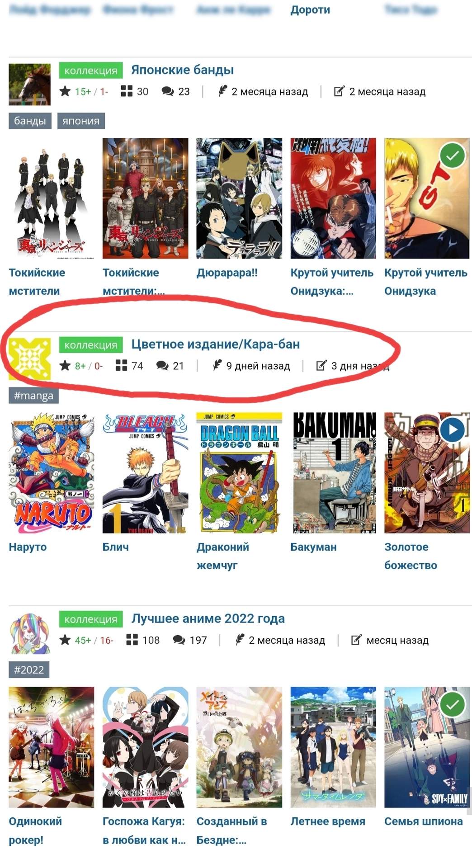The height and width of the screenshot is (868, 472).
Task: Click the horse avatar of Японские банды author
Action: click(x=29, y=85)
